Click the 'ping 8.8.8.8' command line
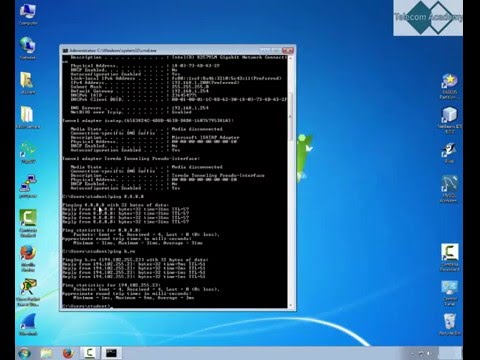480x360 pixels. click(x=103, y=196)
